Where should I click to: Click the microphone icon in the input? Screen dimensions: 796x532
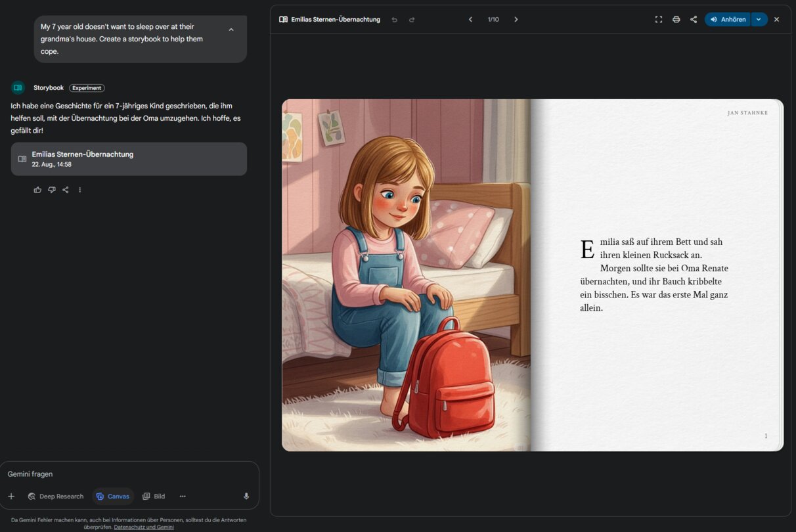246,497
